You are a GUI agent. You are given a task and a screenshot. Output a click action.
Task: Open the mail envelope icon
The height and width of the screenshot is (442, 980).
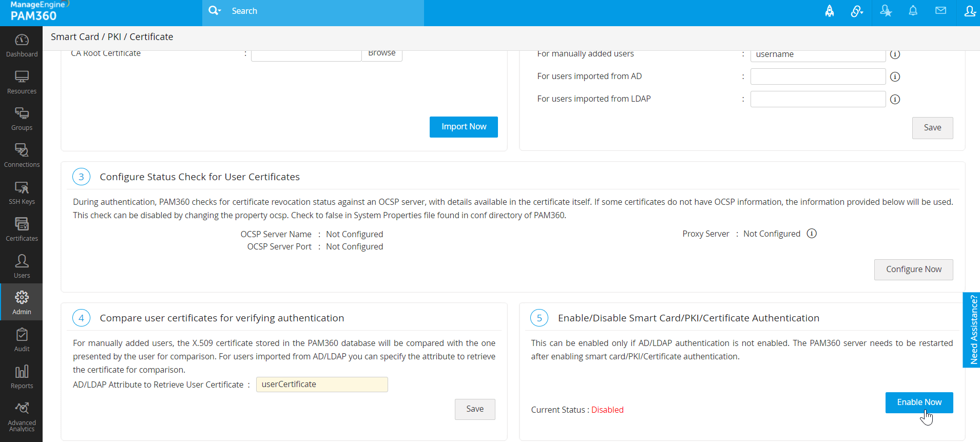point(940,11)
